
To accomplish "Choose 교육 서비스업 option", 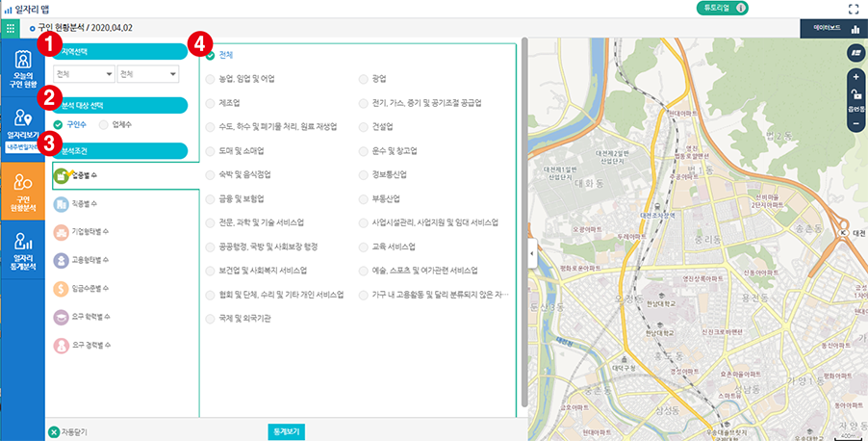I will pyautogui.click(x=387, y=246).
